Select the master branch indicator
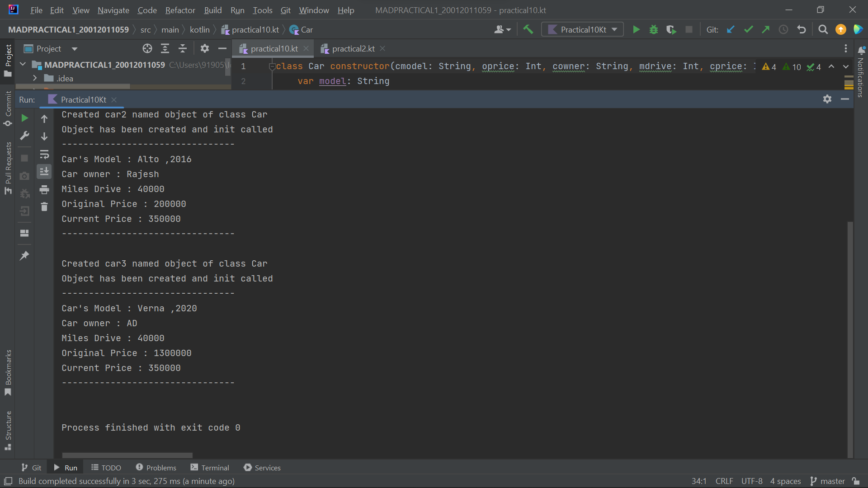The height and width of the screenshot is (488, 868). pos(832,481)
